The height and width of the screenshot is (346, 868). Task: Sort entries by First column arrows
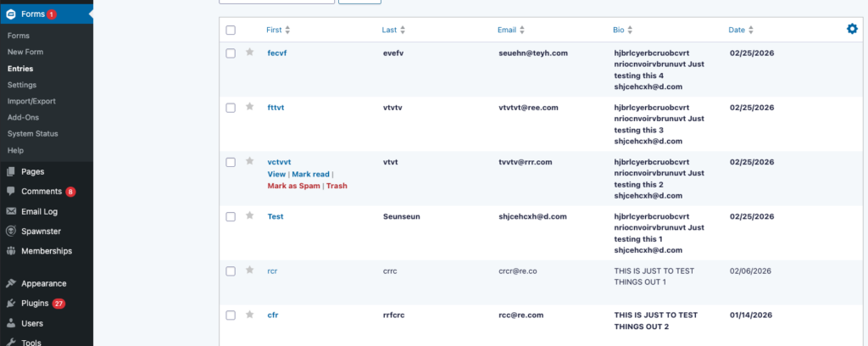[x=288, y=31]
